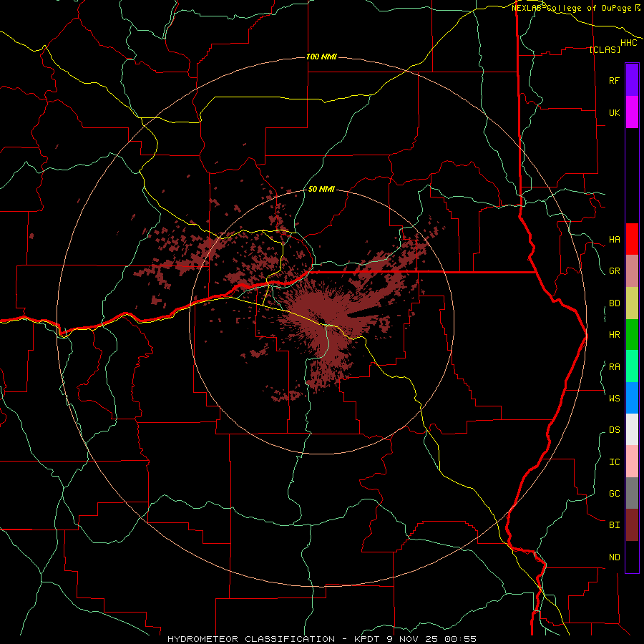Click the BD yellow legend swatch
This screenshot has height=644, width=644.
(x=632, y=303)
